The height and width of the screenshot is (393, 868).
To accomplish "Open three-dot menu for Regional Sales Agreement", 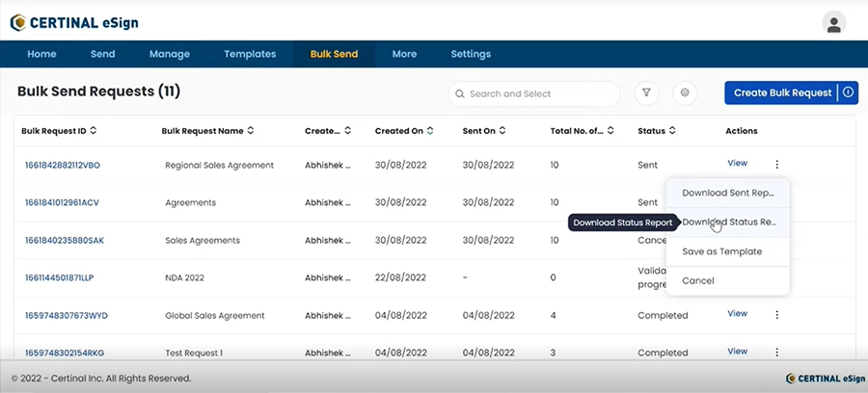I will [x=777, y=164].
